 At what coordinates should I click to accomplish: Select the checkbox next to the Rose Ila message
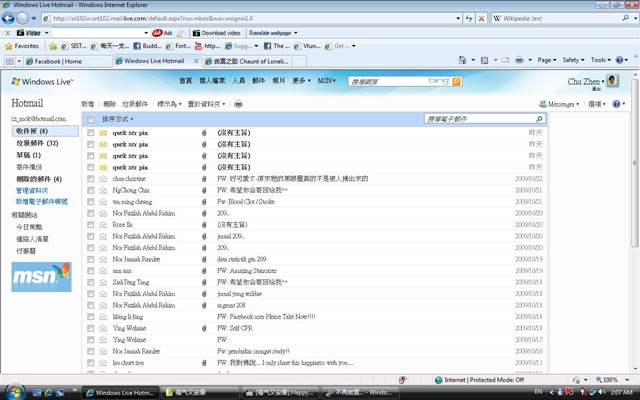click(91, 225)
